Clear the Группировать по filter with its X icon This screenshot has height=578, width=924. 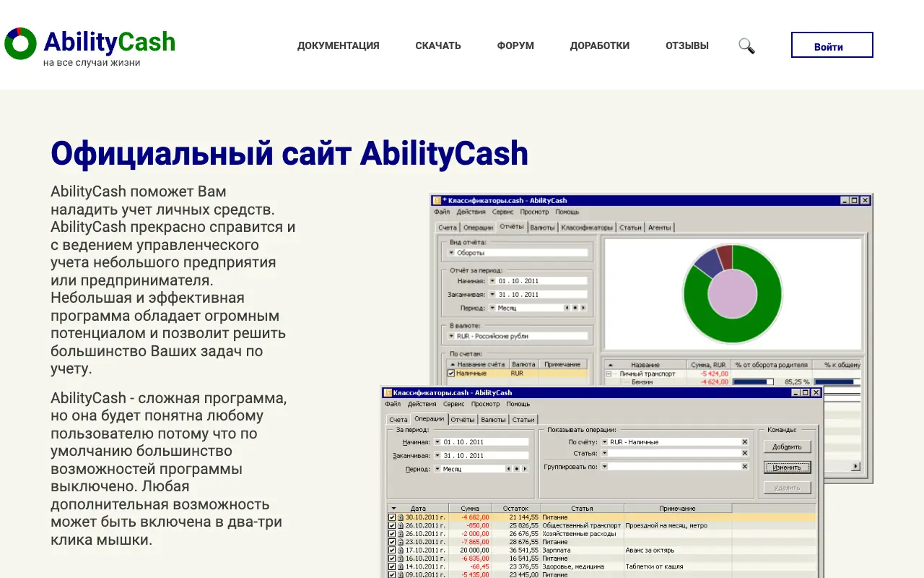tap(744, 467)
